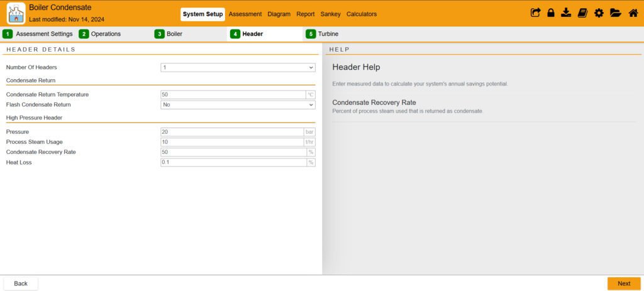The height and width of the screenshot is (291, 644).
Task: Click the Boiler Condensate title text
Action: click(x=60, y=8)
